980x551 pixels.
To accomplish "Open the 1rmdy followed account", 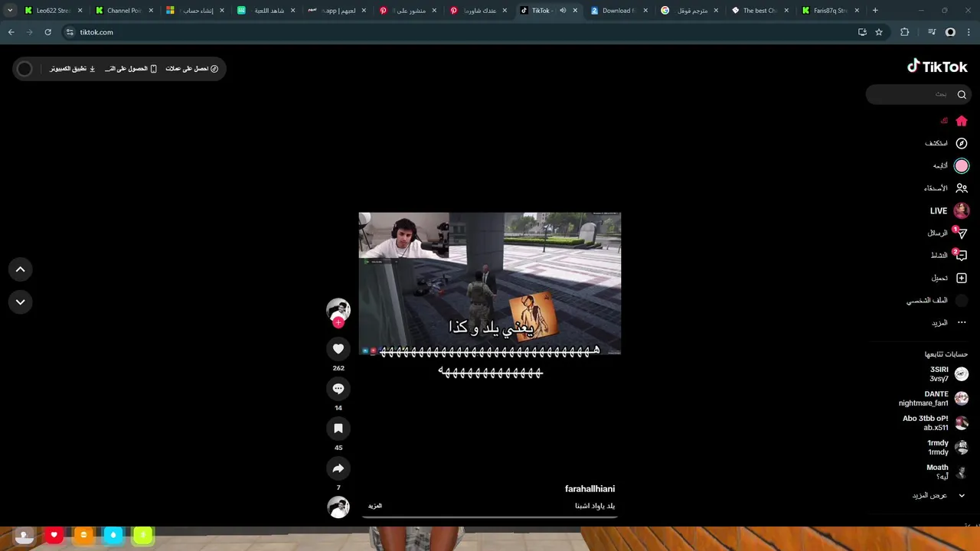I will pos(948,448).
